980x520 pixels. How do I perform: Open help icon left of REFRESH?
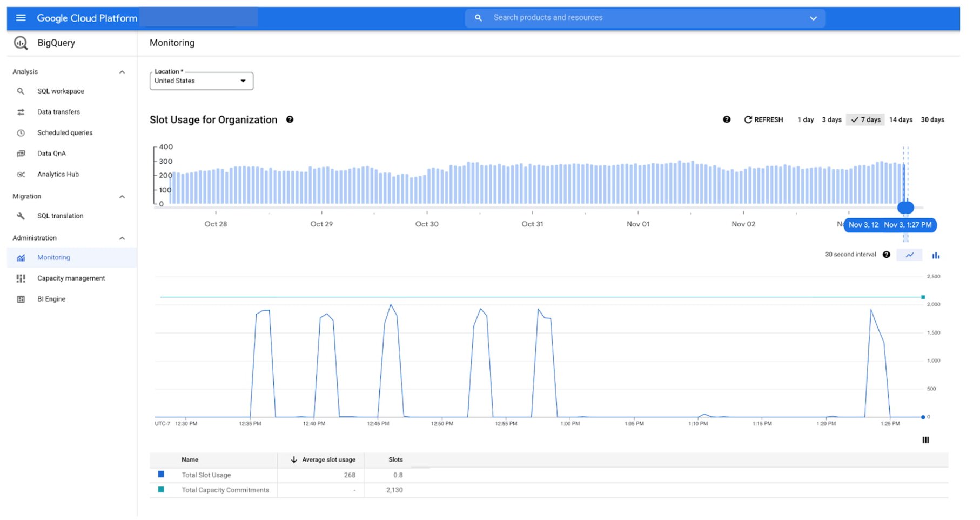pos(727,119)
